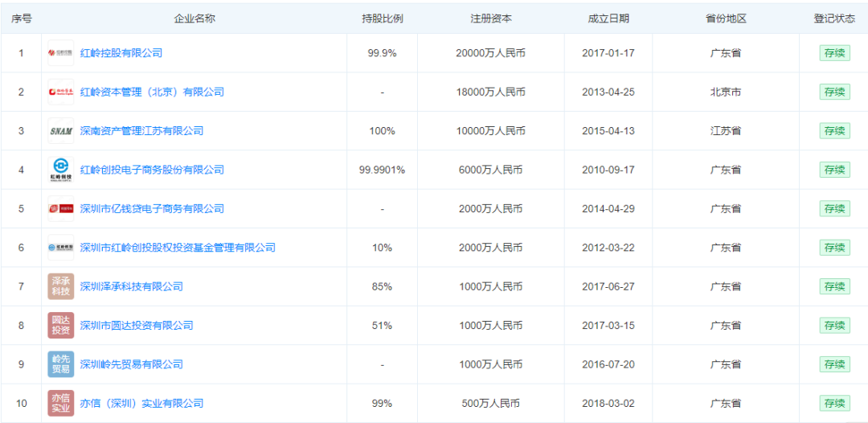Viewport: 868px width, 423px height.
Task: Open 红岭资本管理（北京）有限公司 link
Action: coord(152,92)
